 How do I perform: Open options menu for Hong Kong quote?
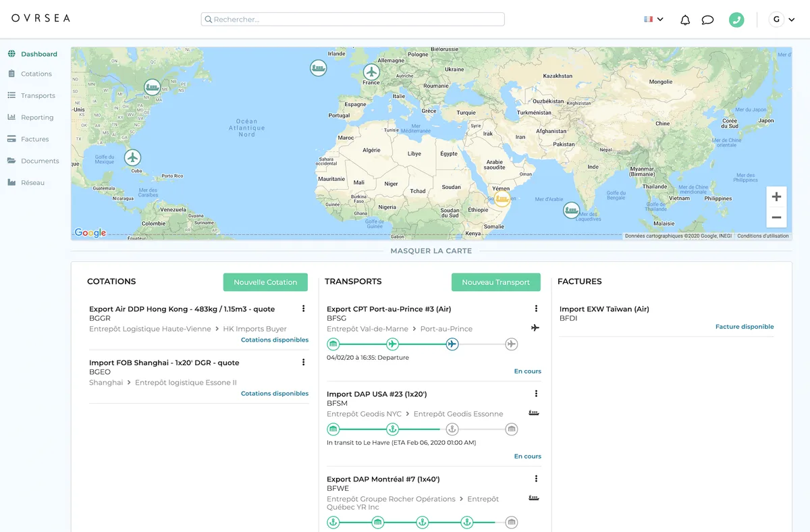coord(303,309)
